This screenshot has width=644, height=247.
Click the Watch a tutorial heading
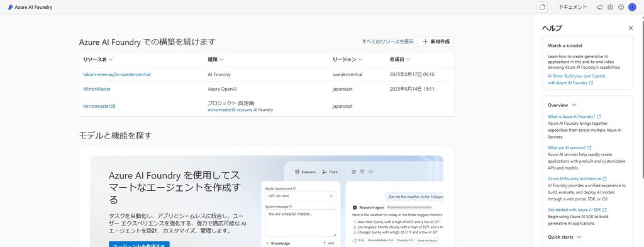[x=565, y=46]
